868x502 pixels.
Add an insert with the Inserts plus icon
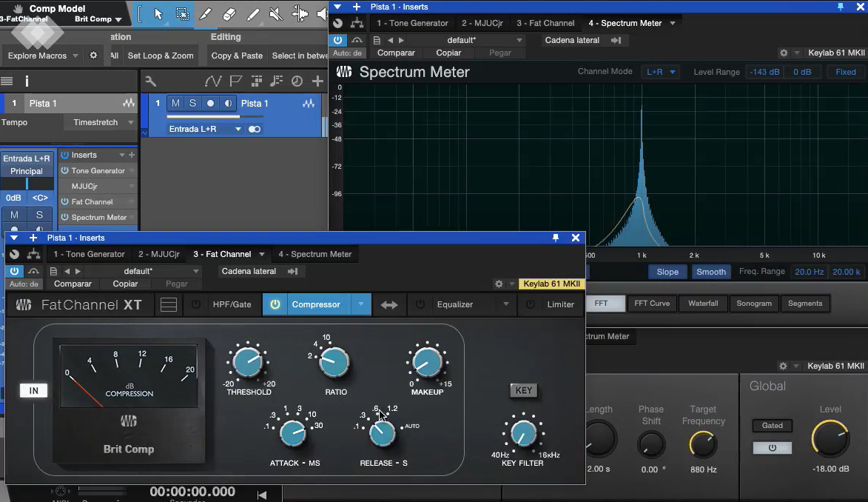click(132, 155)
